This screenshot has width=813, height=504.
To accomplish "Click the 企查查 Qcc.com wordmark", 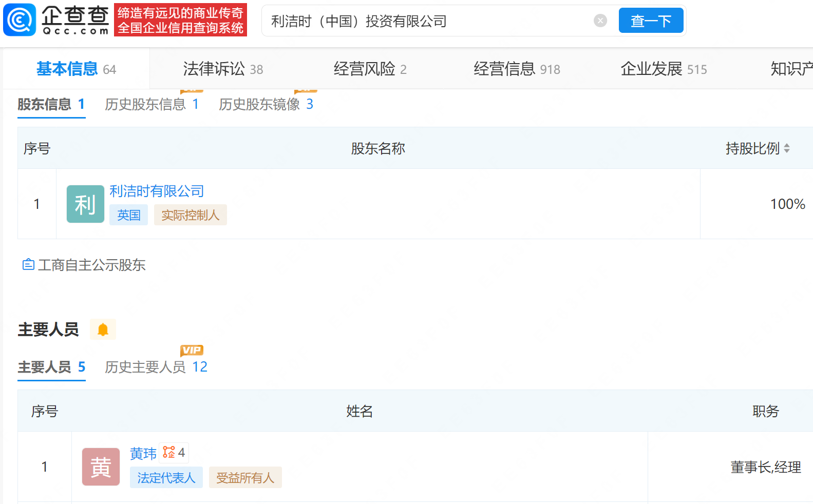I will point(75,20).
